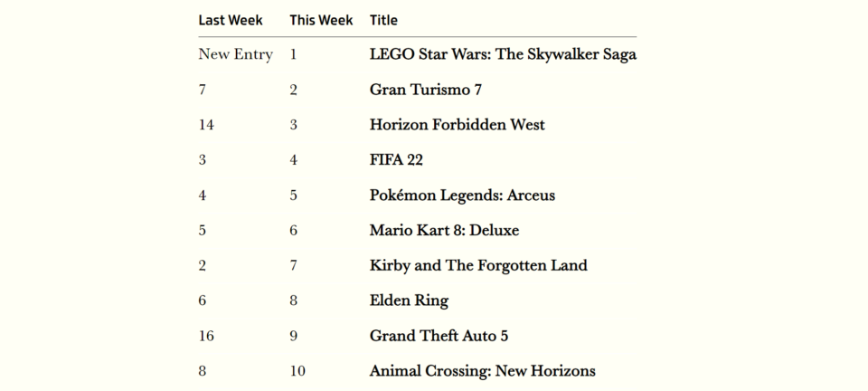Click Mario Kart 8: Deluxe title
868x391 pixels.
tap(444, 231)
